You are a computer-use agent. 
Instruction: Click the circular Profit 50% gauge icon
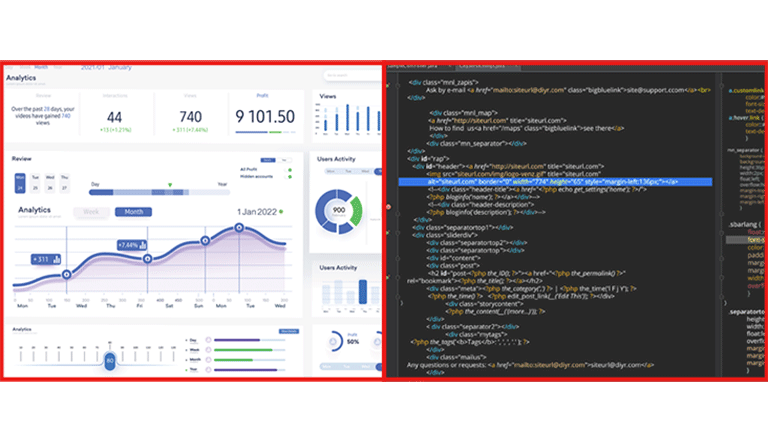334,341
